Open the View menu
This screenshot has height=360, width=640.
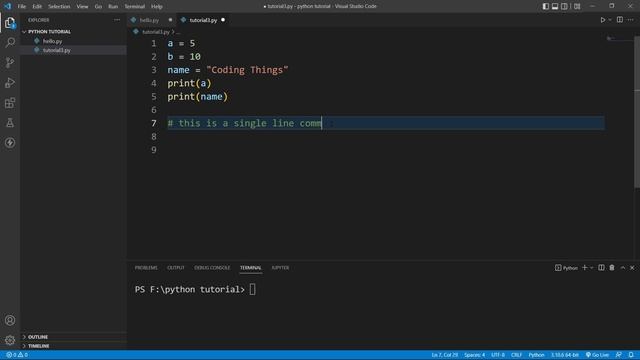click(x=82, y=7)
